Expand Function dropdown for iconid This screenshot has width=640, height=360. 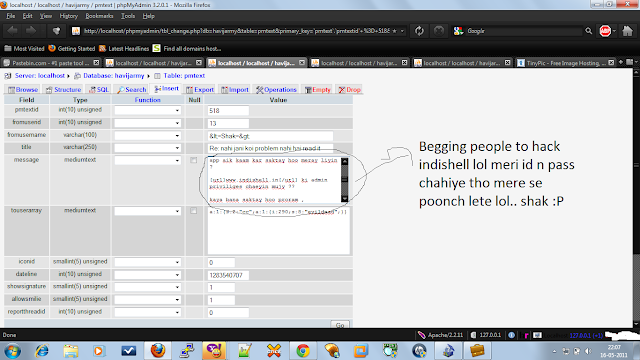pyautogui.click(x=148, y=262)
